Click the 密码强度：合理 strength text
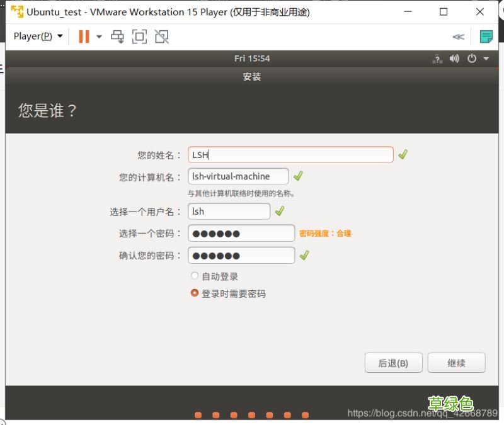This screenshot has width=504, height=425. tap(325, 234)
